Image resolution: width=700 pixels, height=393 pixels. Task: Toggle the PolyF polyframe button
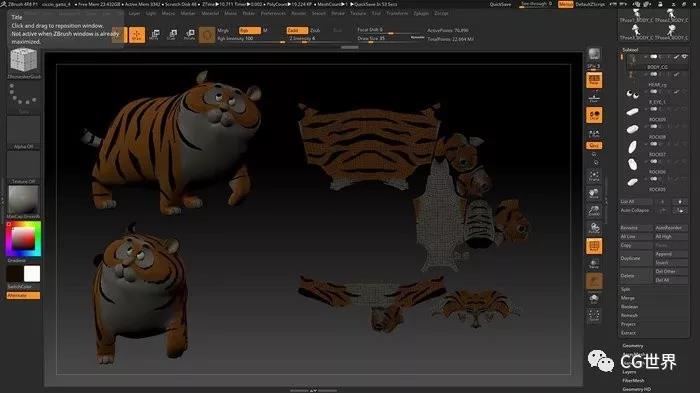click(x=594, y=246)
